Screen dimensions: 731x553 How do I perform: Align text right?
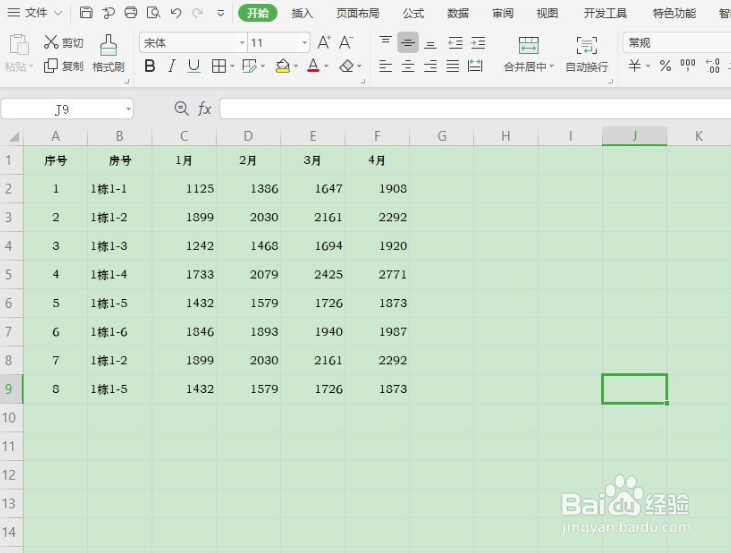(x=430, y=66)
